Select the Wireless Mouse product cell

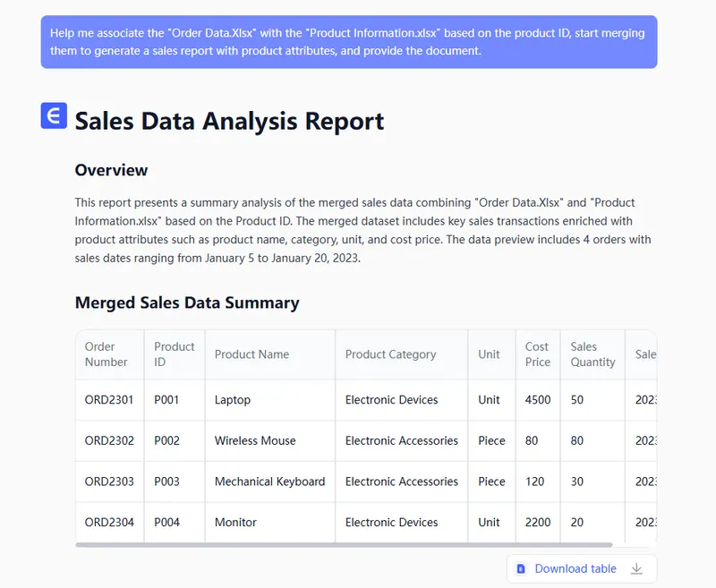[x=255, y=440]
